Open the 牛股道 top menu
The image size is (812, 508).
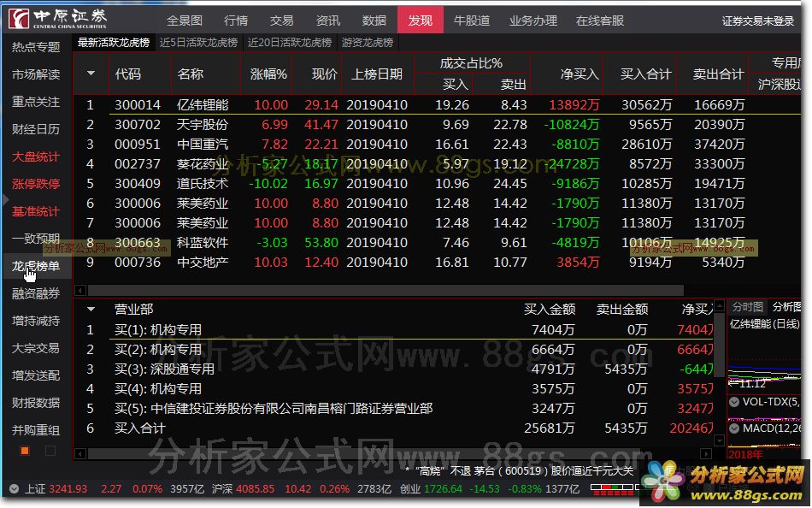click(x=472, y=21)
